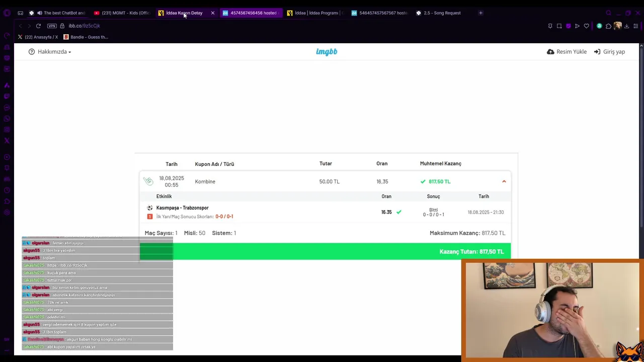Switch to The best ChatBot tab
Viewport: 644px width, 362px height.
point(58,13)
